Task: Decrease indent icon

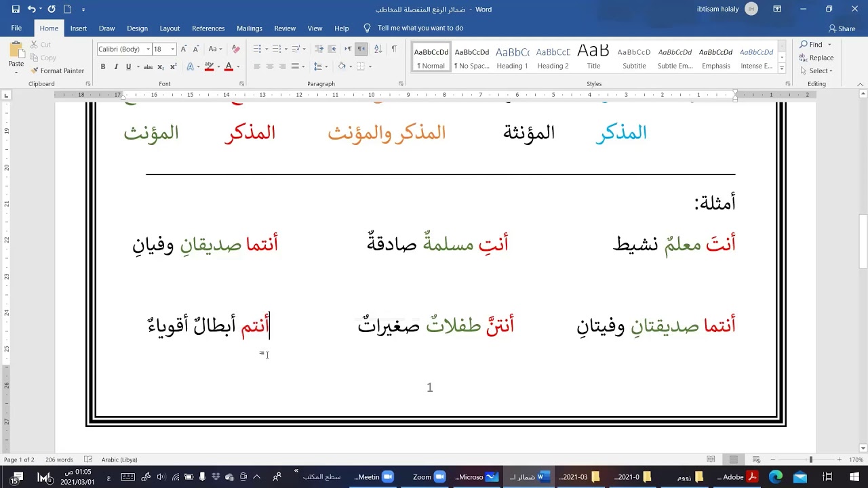Action: pyautogui.click(x=319, y=49)
